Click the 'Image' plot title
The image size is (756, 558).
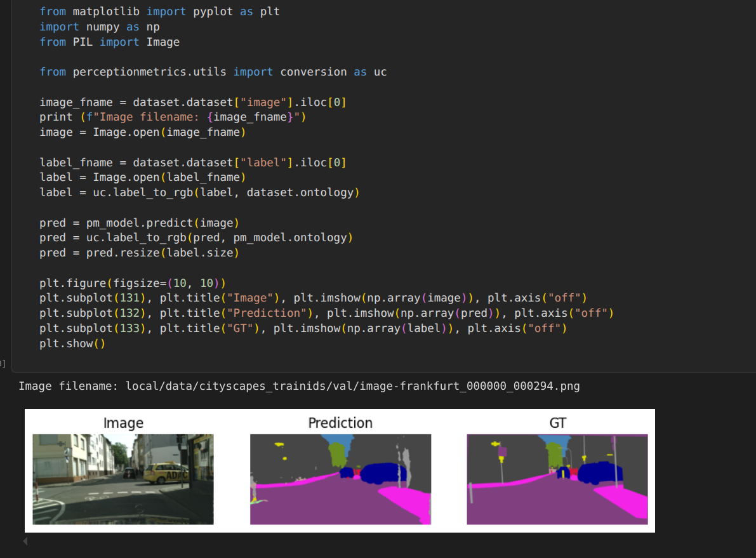pos(123,423)
